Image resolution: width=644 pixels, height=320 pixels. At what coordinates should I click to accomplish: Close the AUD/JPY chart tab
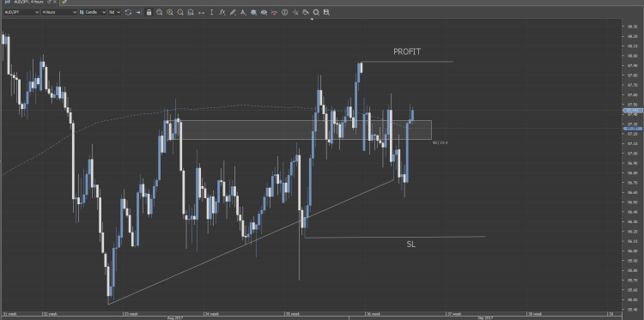click(55, 2)
